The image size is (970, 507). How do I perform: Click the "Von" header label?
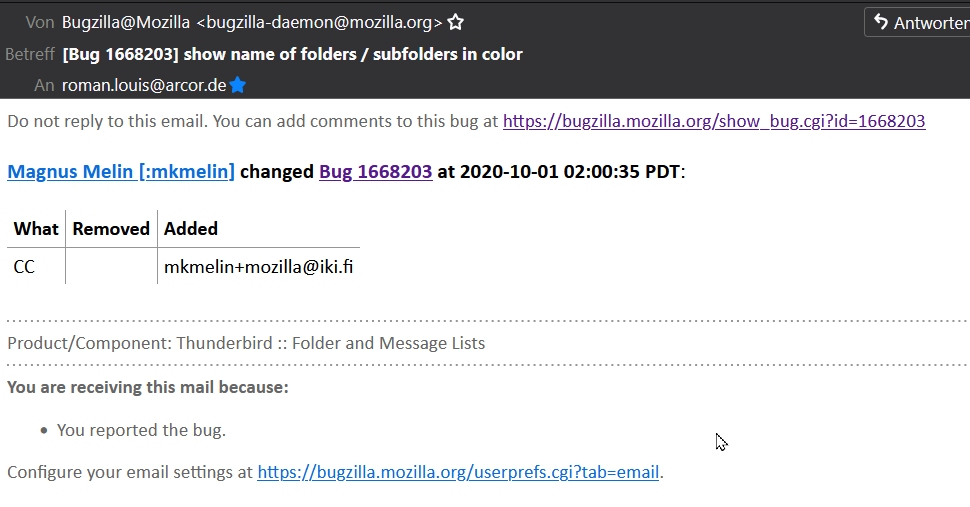(40, 22)
